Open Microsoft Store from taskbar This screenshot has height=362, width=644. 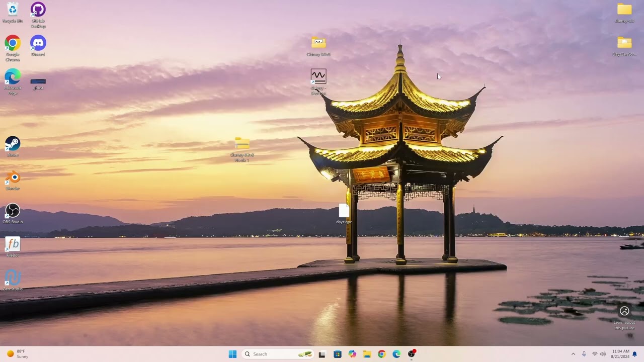(x=337, y=354)
